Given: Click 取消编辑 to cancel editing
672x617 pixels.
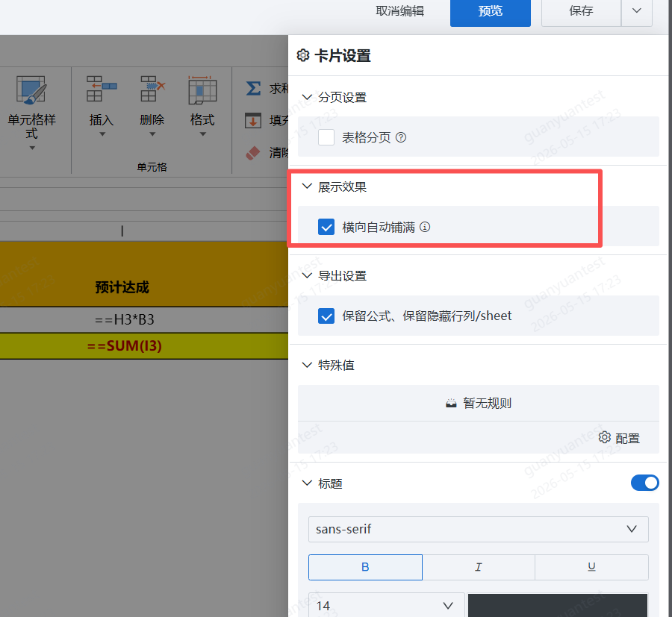Looking at the screenshot, I should click(400, 11).
